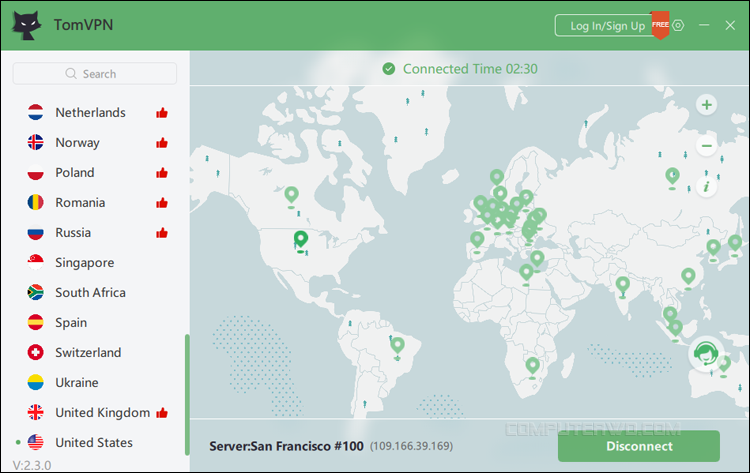Zoom in the map with plus button

(706, 105)
